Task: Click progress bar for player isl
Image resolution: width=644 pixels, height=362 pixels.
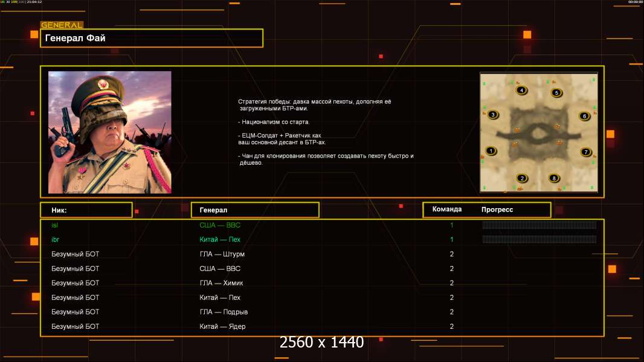Action: click(539, 224)
